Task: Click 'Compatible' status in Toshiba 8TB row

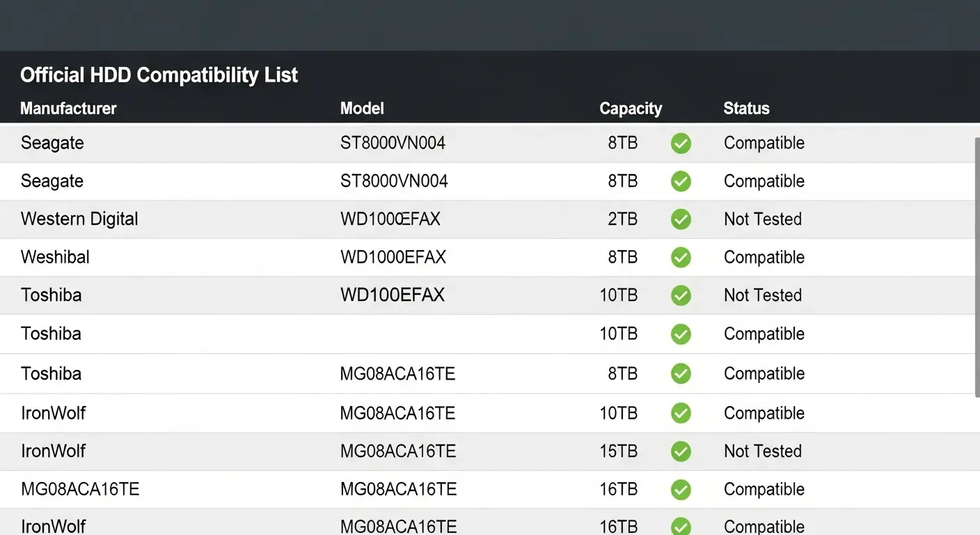Action: coord(764,375)
